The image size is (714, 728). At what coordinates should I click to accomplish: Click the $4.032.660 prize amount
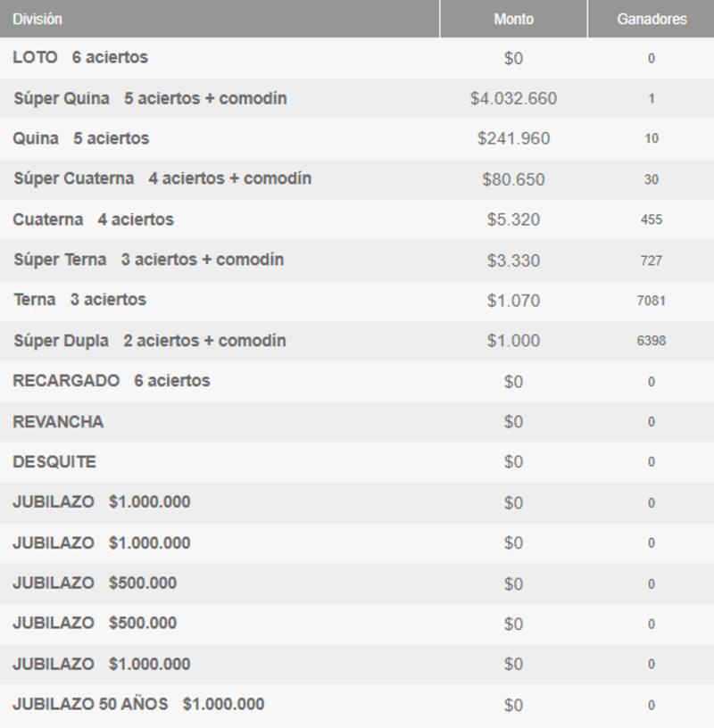point(513,99)
